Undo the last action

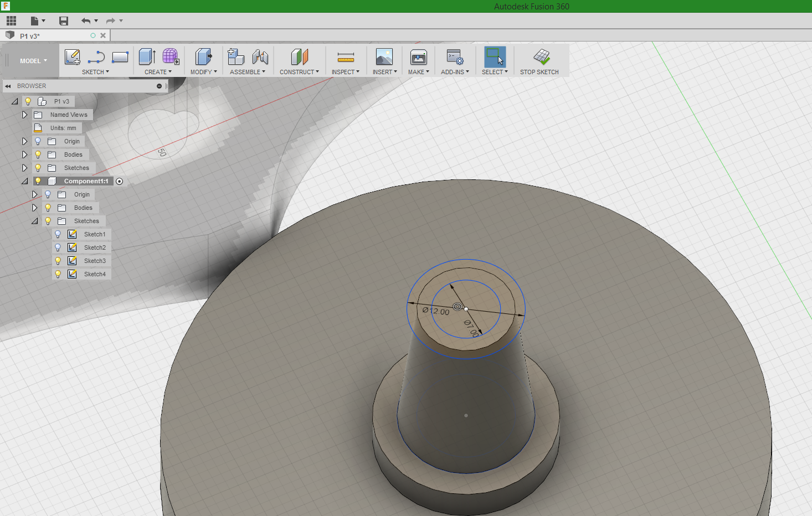pos(86,21)
